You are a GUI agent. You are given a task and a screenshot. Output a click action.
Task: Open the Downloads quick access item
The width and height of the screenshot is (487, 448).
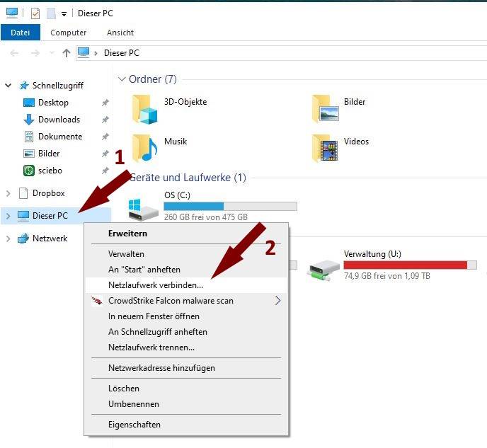click(x=59, y=120)
